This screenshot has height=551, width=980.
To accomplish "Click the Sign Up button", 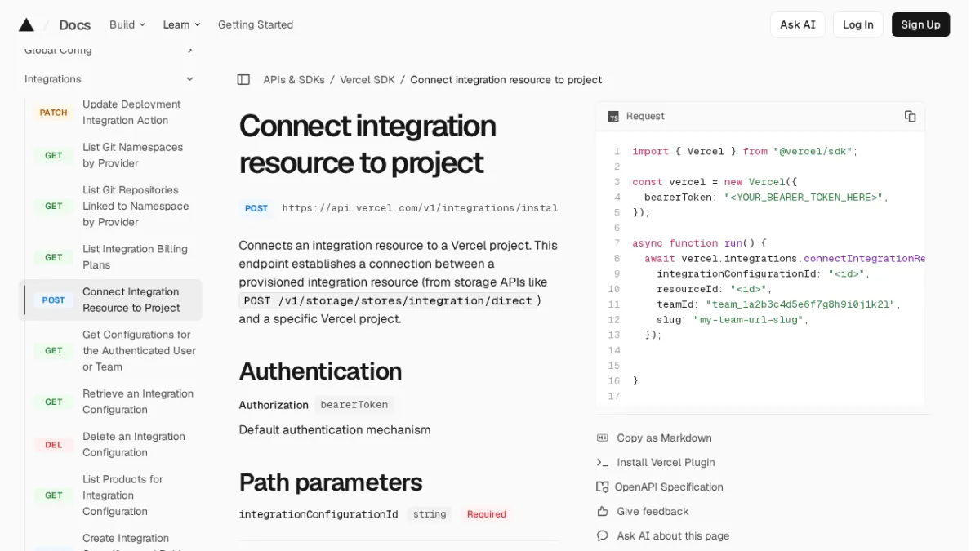I will tap(920, 24).
